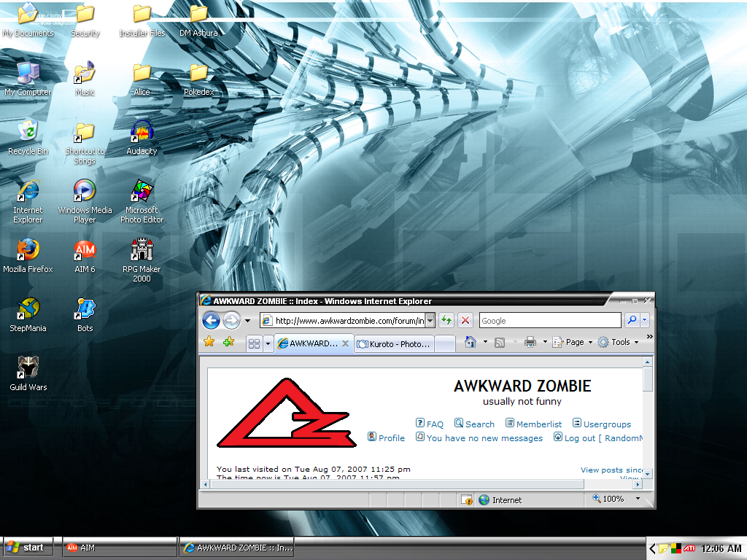747x560 pixels.
Task: Click the Favorites Center star icon
Action: [x=209, y=342]
